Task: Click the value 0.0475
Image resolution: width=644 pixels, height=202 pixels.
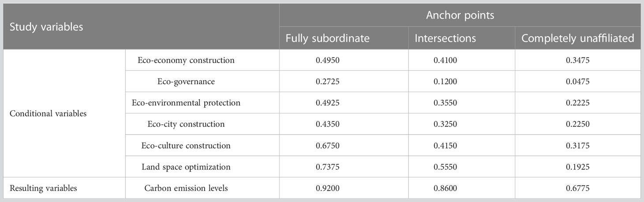Action: (578, 81)
